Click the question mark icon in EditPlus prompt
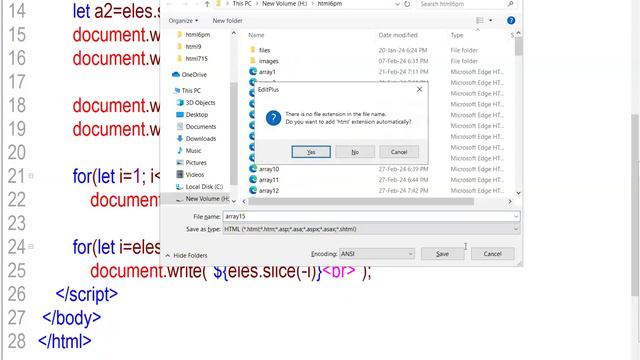 click(x=273, y=118)
